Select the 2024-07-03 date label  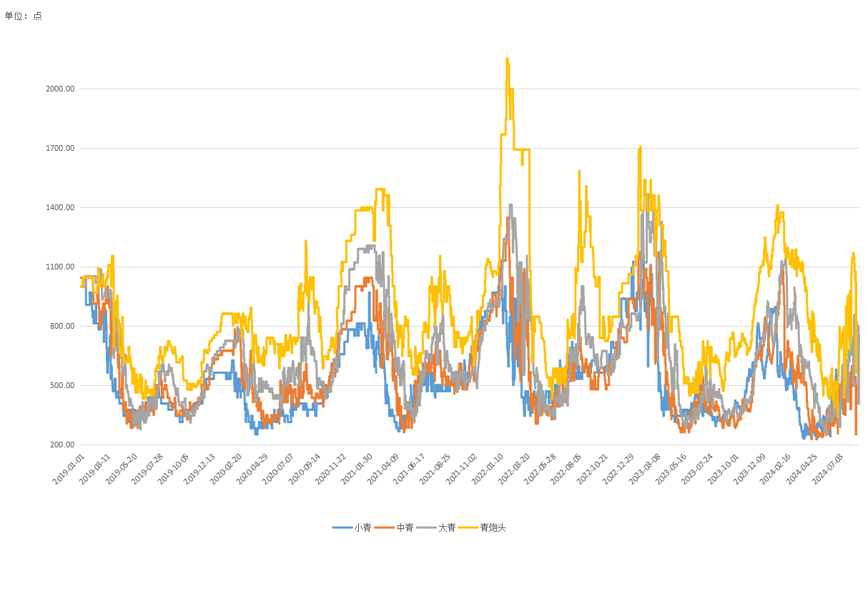click(x=828, y=469)
